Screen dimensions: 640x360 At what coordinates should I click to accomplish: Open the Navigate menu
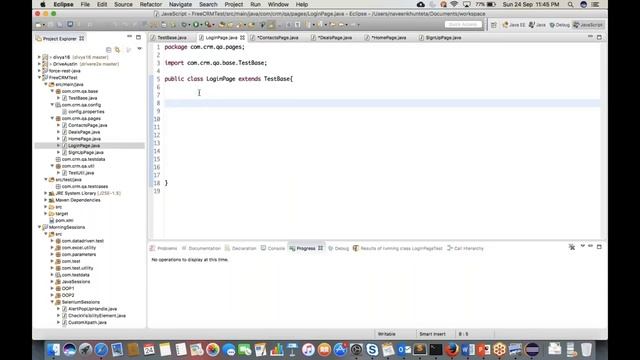180,4
